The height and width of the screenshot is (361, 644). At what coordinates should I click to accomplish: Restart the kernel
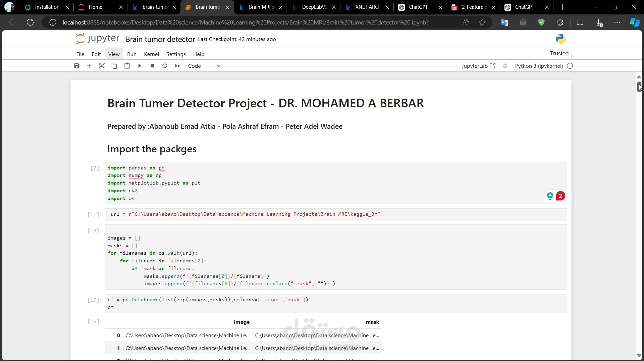tap(165, 66)
